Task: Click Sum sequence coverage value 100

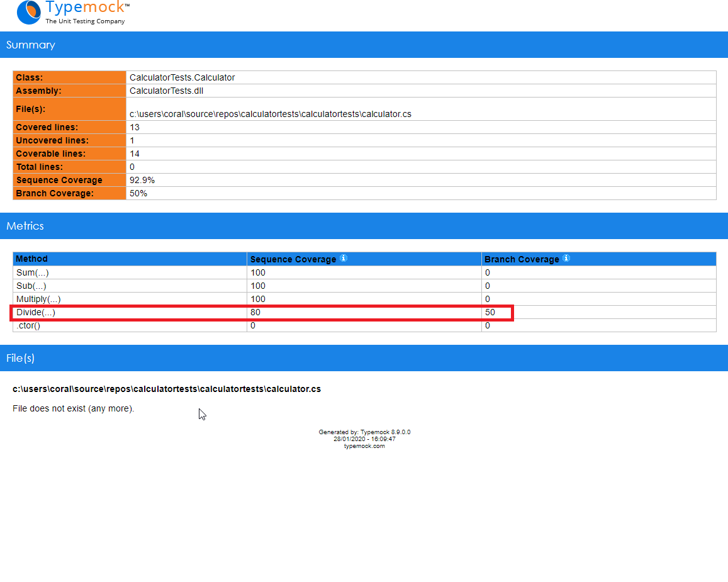Action: tap(258, 272)
